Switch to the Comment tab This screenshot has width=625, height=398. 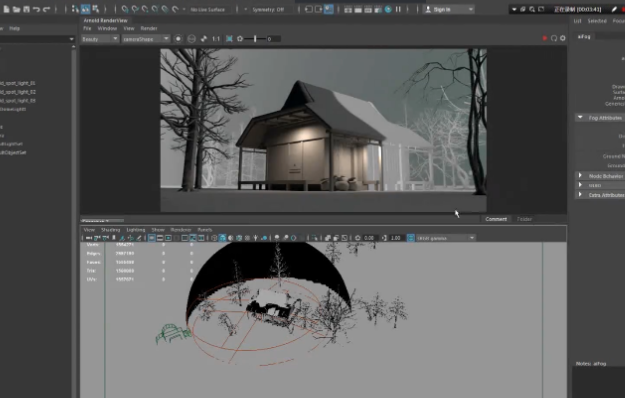(x=496, y=219)
